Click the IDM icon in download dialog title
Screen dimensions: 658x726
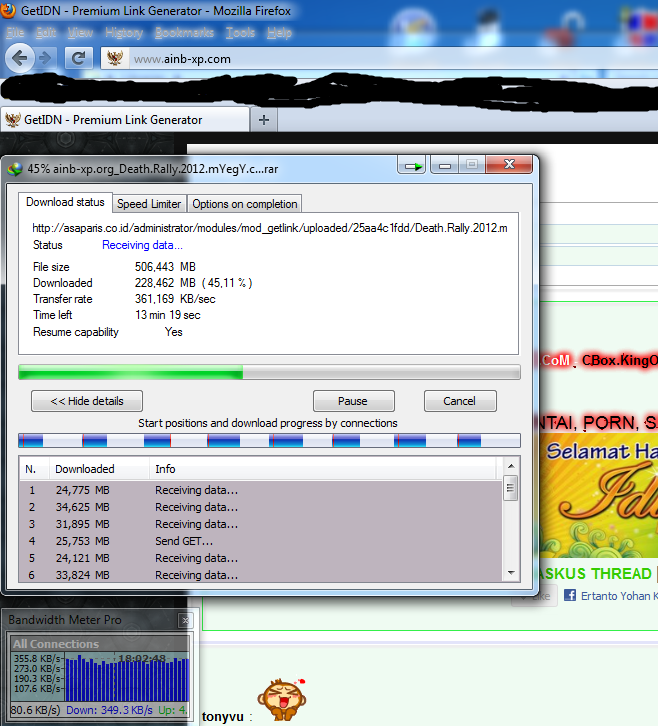pyautogui.click(x=15, y=169)
